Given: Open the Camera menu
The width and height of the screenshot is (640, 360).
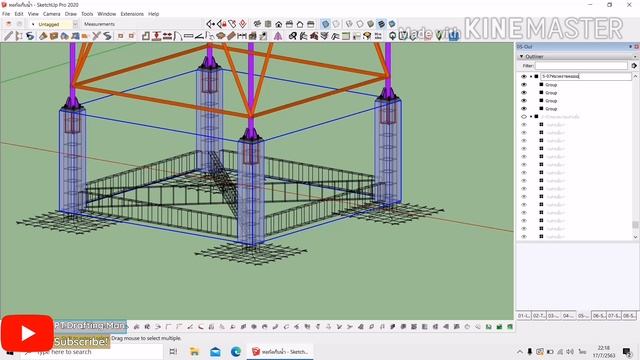Looking at the screenshot, I should (x=51, y=14).
